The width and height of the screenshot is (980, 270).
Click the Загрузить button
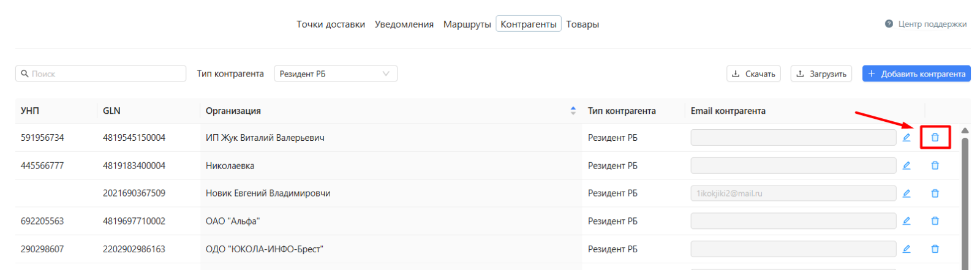[821, 73]
